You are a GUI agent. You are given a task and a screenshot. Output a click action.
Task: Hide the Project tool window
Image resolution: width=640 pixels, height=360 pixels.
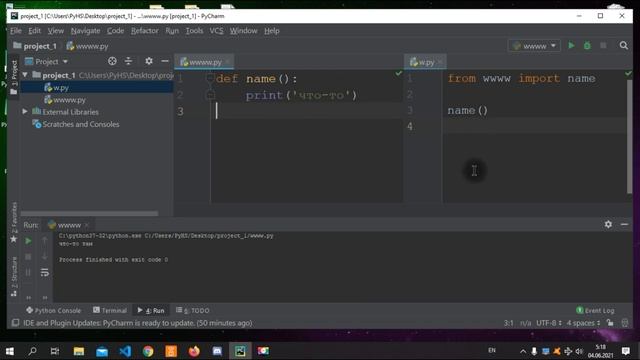click(165, 61)
